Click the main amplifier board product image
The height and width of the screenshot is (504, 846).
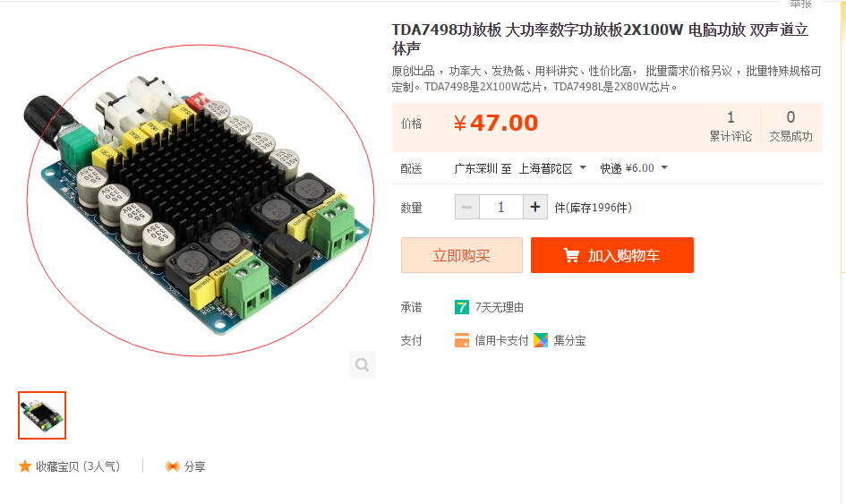click(201, 201)
